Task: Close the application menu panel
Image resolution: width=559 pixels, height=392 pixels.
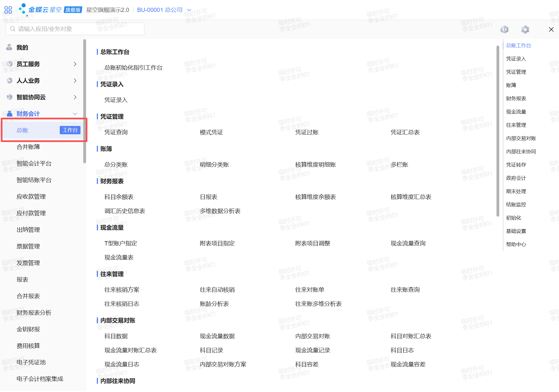Action: (x=551, y=29)
